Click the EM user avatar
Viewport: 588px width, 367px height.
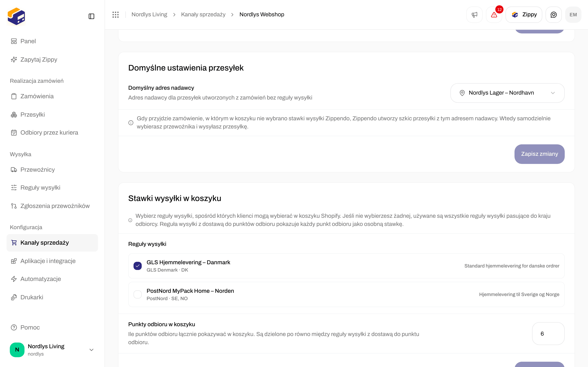pyautogui.click(x=573, y=14)
